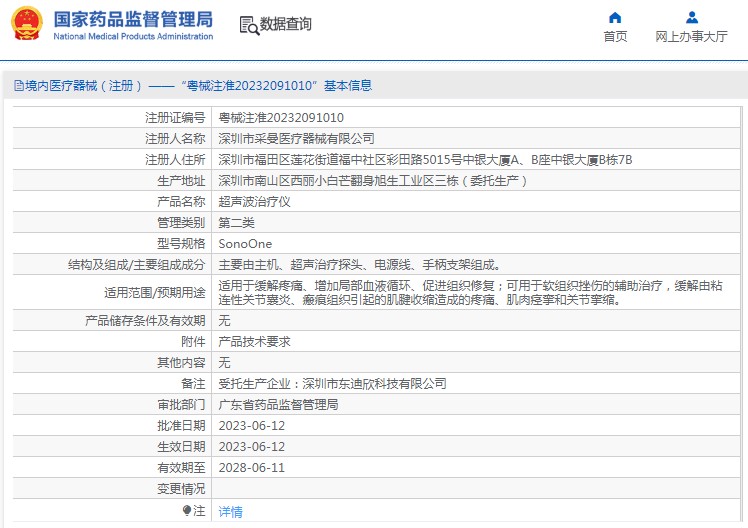Click the empty 变更情况 value cell

click(477, 488)
